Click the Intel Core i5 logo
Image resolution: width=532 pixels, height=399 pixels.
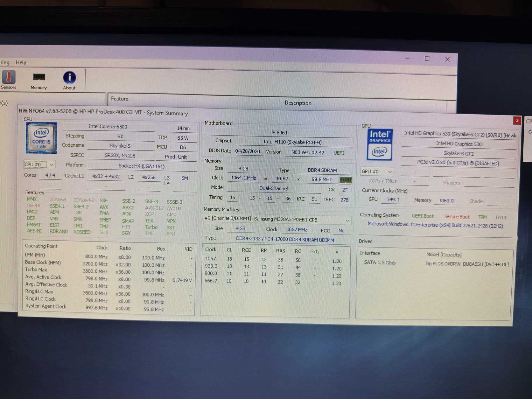click(x=41, y=138)
